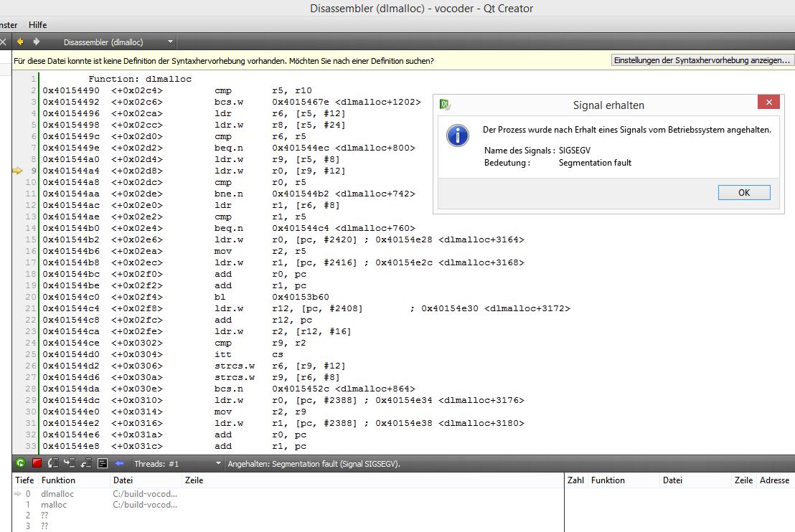This screenshot has height=532, width=795.
Task: Stop the debugger with the red icon
Action: click(x=37, y=464)
